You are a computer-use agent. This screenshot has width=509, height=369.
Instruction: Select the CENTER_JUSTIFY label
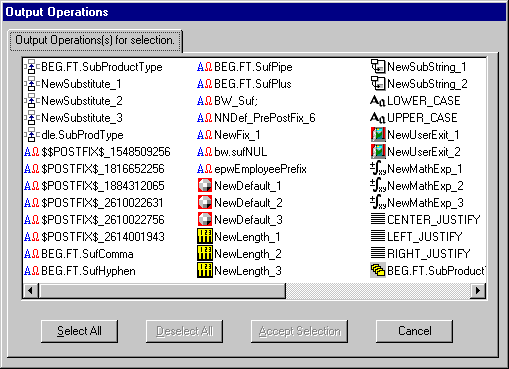point(434,220)
